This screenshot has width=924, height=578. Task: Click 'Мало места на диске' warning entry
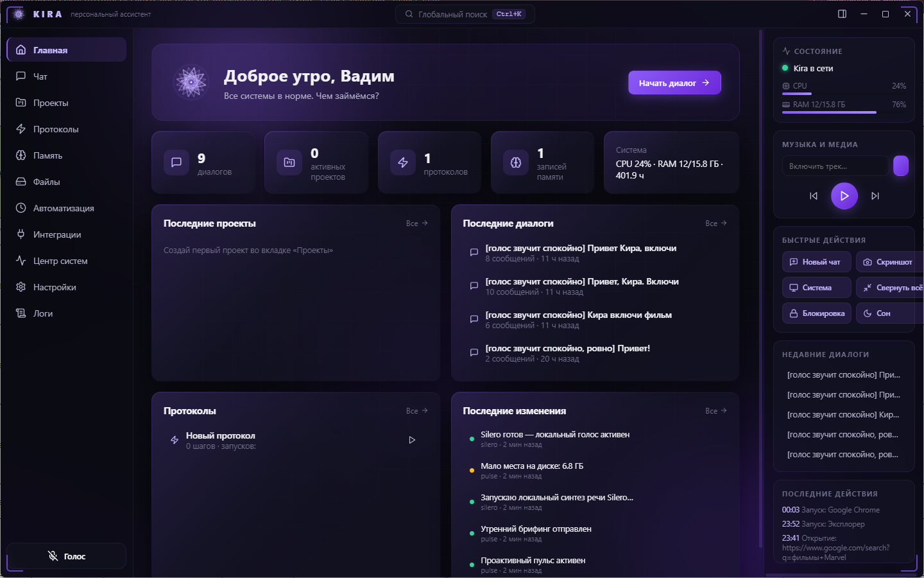(595, 471)
